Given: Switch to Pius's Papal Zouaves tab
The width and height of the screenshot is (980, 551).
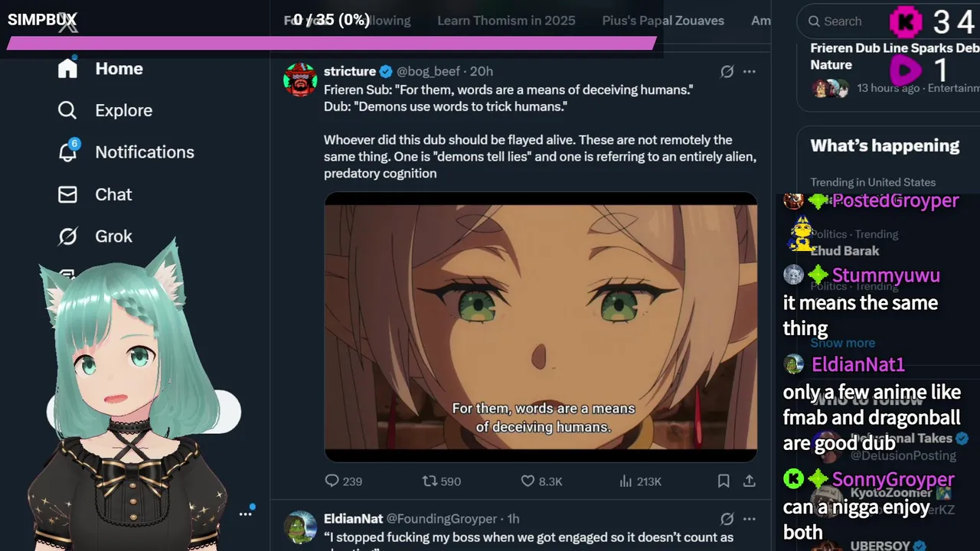Looking at the screenshot, I should click(x=663, y=21).
